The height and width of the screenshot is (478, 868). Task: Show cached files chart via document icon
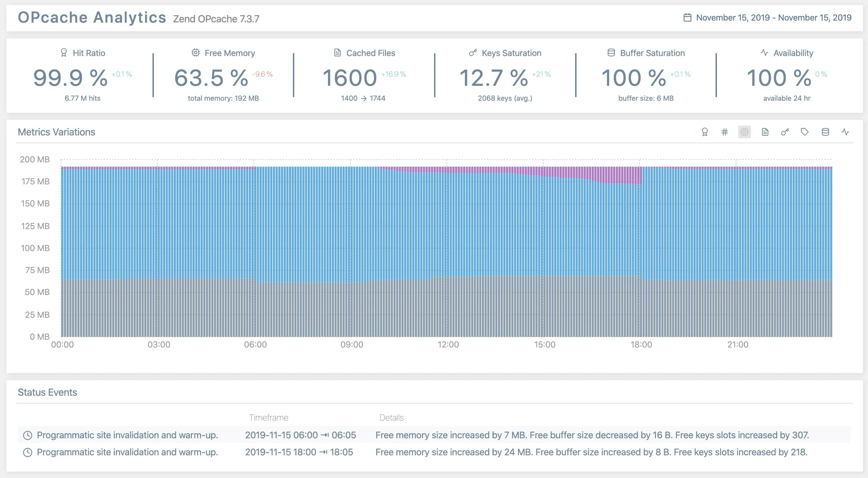coord(765,132)
